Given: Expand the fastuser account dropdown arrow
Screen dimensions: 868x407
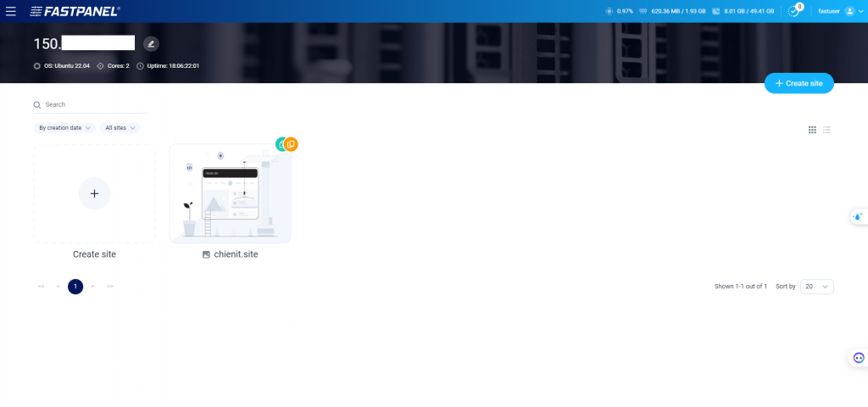Looking at the screenshot, I should point(860,11).
